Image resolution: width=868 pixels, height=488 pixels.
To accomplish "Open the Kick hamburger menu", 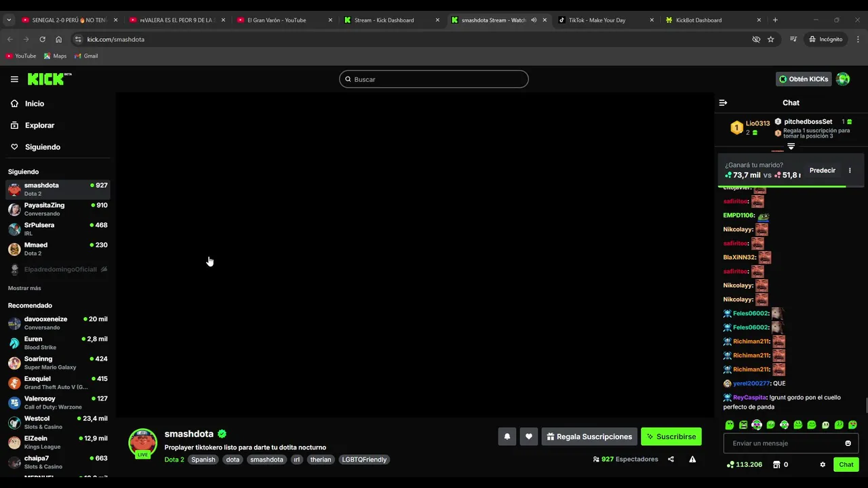I will pyautogui.click(x=14, y=79).
